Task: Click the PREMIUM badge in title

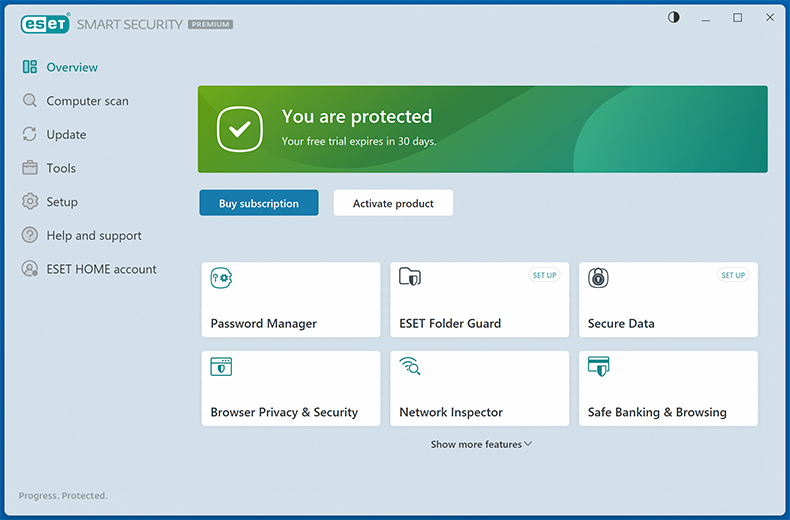Action: click(x=211, y=24)
